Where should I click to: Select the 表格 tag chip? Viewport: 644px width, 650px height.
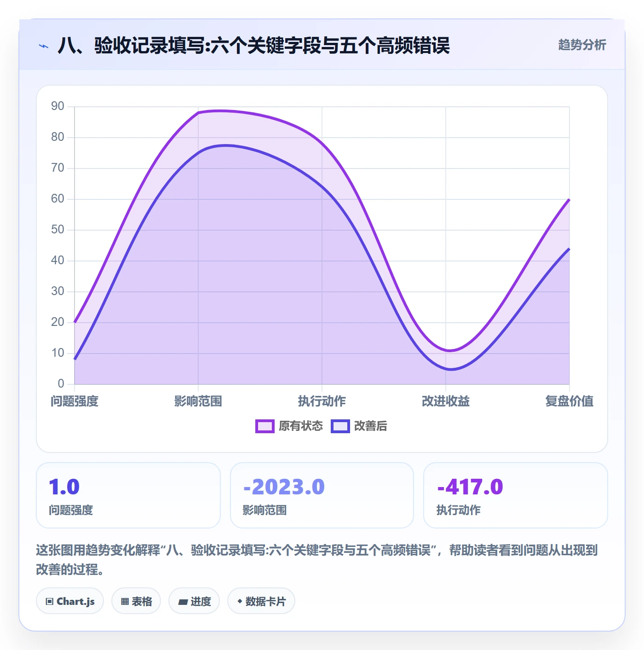click(136, 601)
